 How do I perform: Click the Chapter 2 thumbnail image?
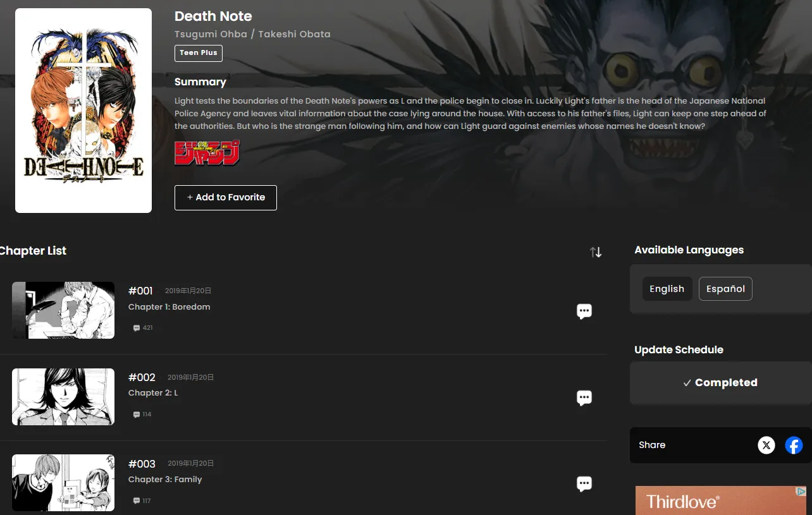pyautogui.click(x=63, y=397)
